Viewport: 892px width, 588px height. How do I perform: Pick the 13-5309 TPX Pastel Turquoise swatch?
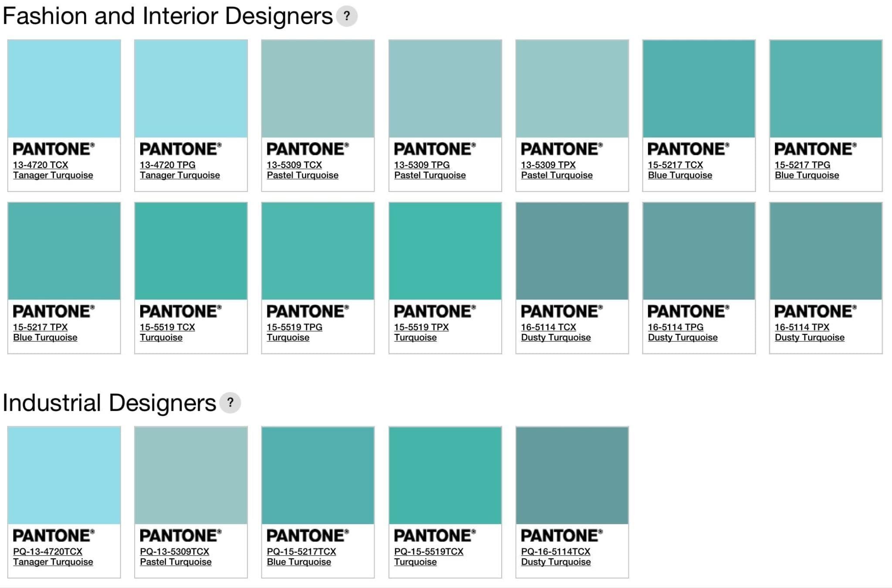(x=572, y=89)
